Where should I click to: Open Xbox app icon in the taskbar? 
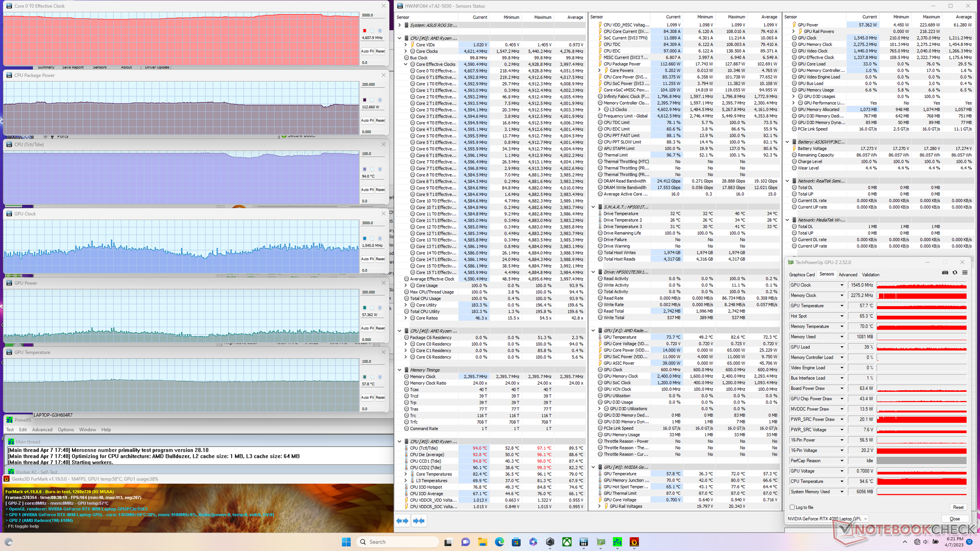(567, 542)
